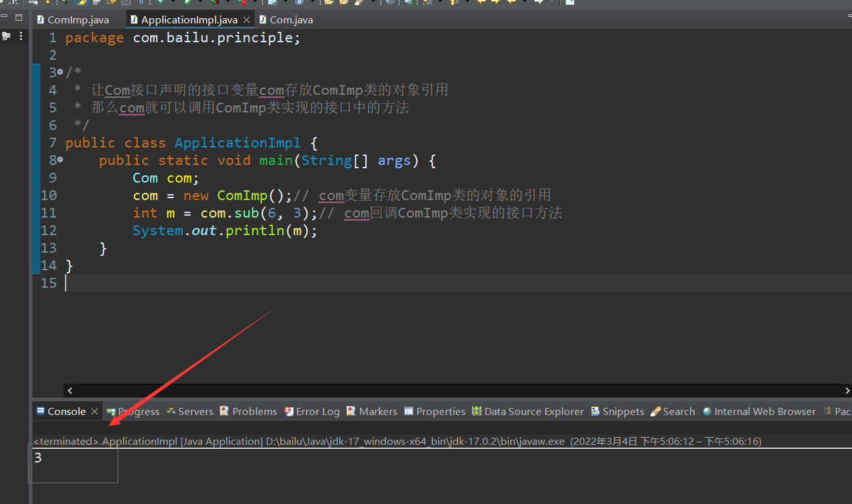Open the Progress view tab
This screenshot has height=504, width=852.
[133, 411]
